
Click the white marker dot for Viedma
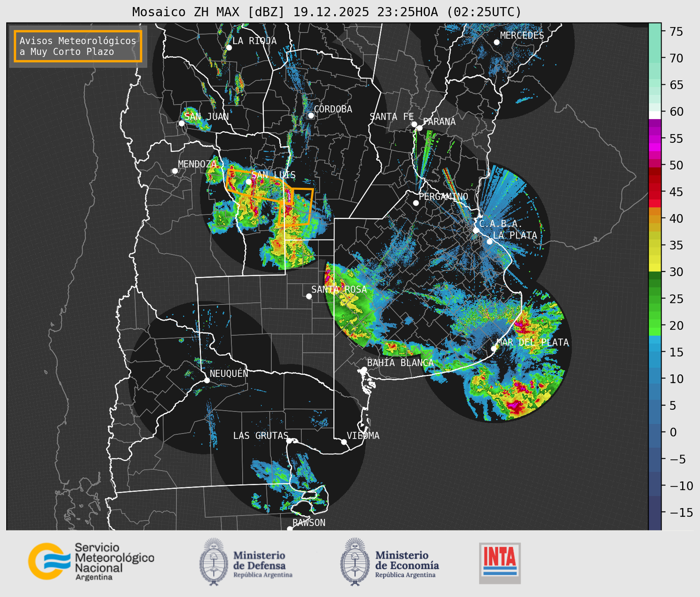tap(344, 442)
